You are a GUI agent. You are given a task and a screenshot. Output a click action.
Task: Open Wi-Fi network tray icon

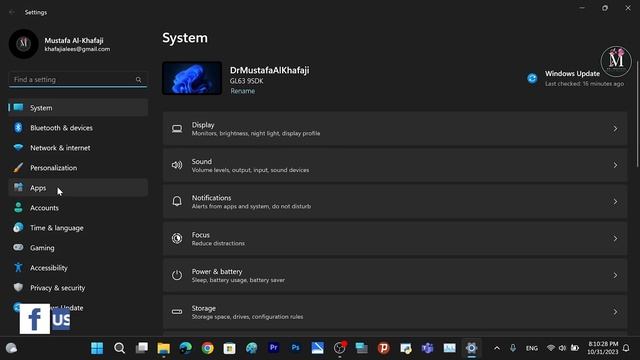pos(551,348)
